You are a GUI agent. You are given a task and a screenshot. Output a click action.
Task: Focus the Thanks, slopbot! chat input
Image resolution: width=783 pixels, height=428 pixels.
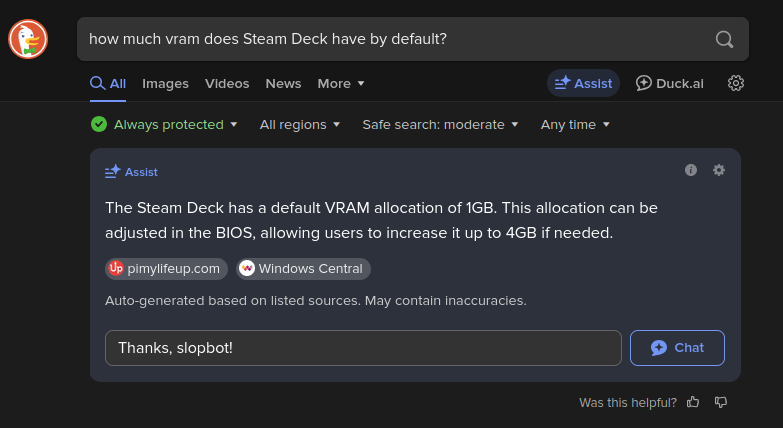[363, 348]
